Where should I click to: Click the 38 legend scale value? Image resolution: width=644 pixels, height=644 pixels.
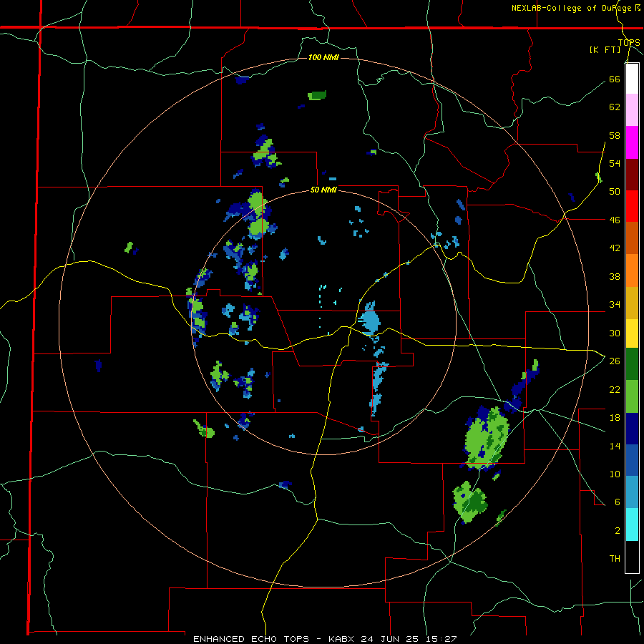615,277
